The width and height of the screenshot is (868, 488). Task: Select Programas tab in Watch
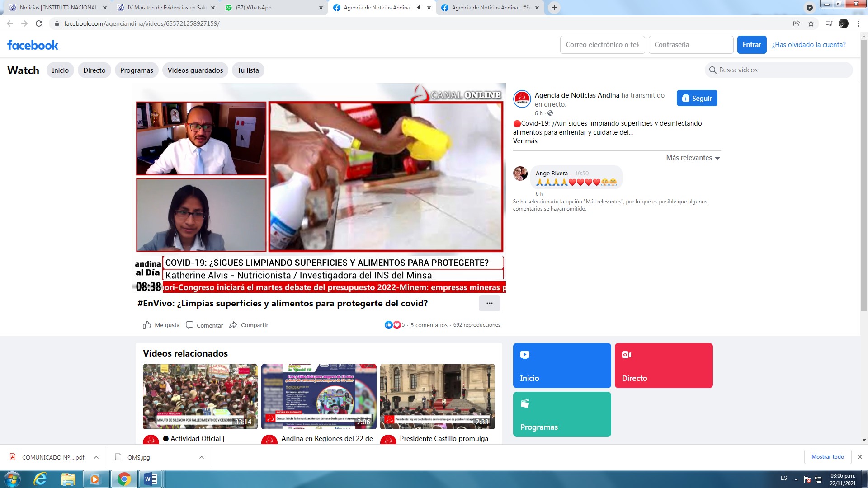(137, 70)
